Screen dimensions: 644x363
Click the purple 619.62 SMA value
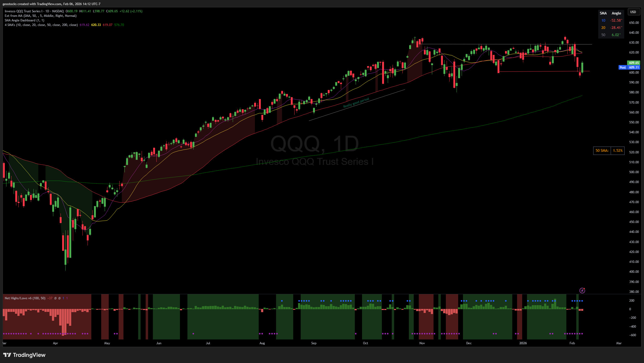tap(84, 25)
